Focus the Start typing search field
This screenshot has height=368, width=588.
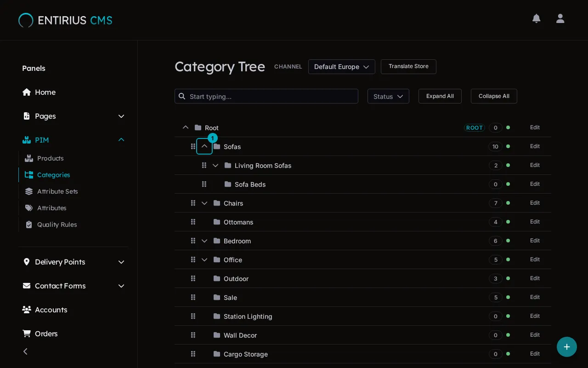(266, 96)
